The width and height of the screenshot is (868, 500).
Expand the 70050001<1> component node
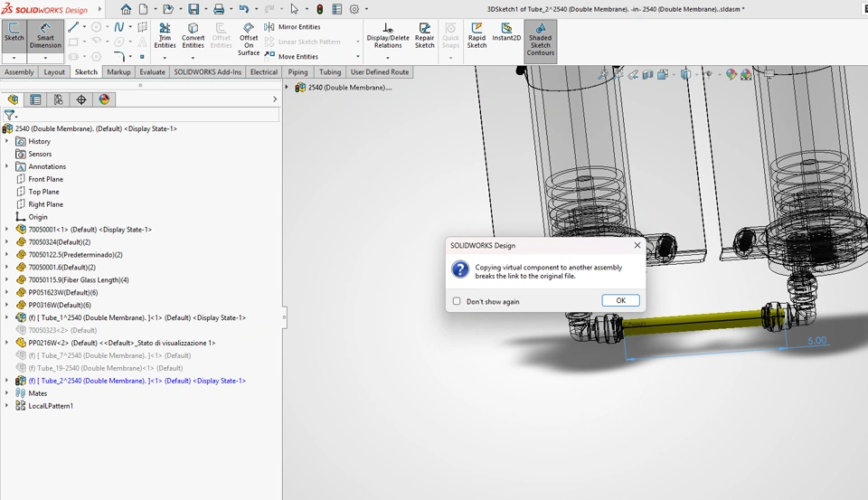(x=6, y=230)
